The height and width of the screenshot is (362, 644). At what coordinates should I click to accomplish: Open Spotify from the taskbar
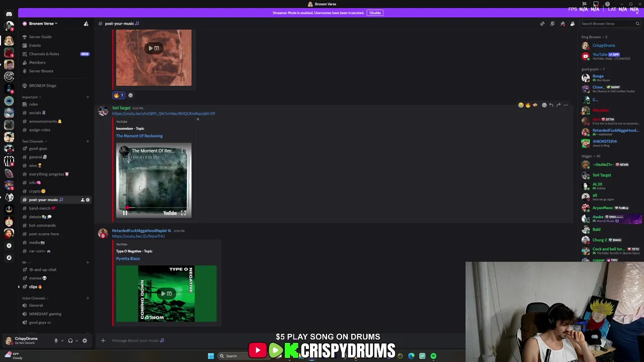coord(433,356)
